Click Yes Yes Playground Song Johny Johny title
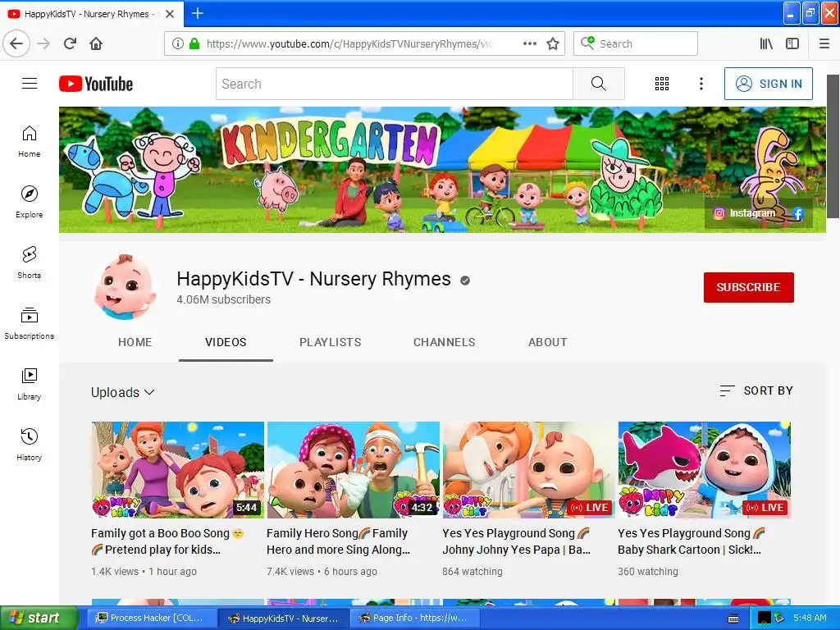The image size is (840, 630). pos(517,541)
